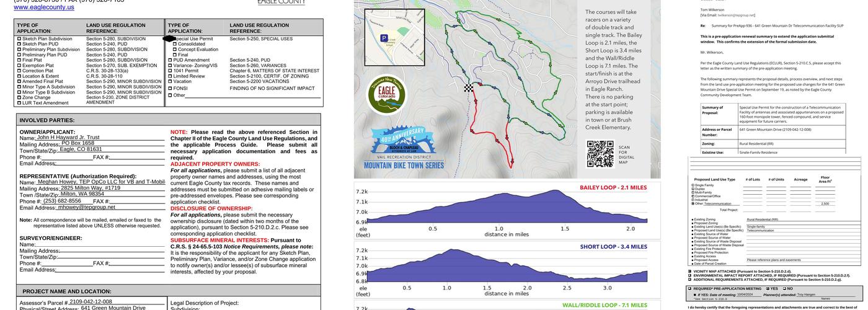Screen dimensions: 868x310
Task: Check the Preliminary Plan PUD box
Action: point(19,55)
